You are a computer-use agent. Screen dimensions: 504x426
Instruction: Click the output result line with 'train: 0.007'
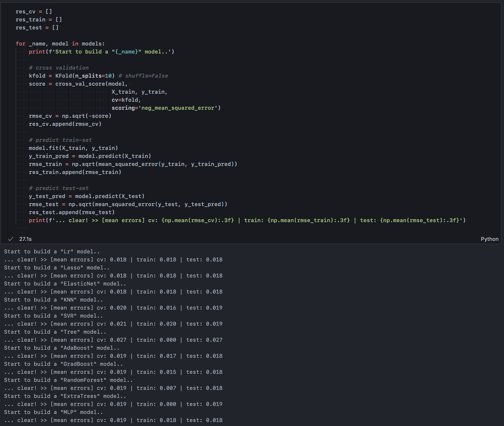[113, 388]
